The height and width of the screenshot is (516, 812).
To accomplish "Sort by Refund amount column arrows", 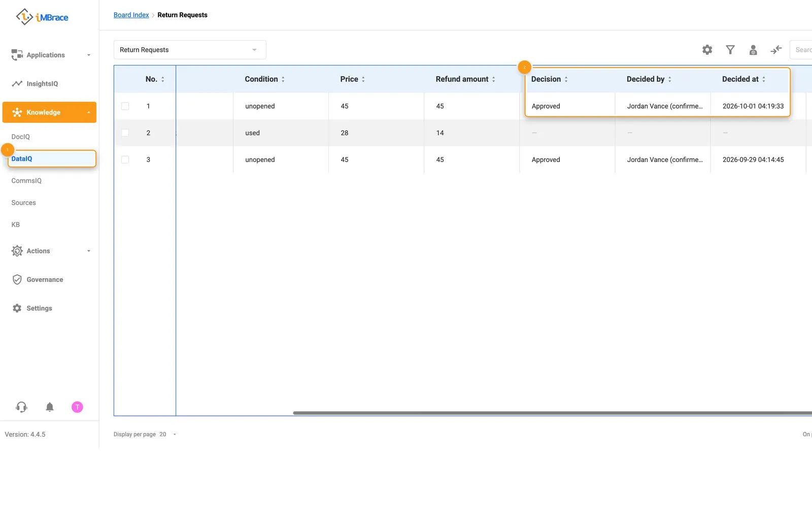I will click(494, 79).
